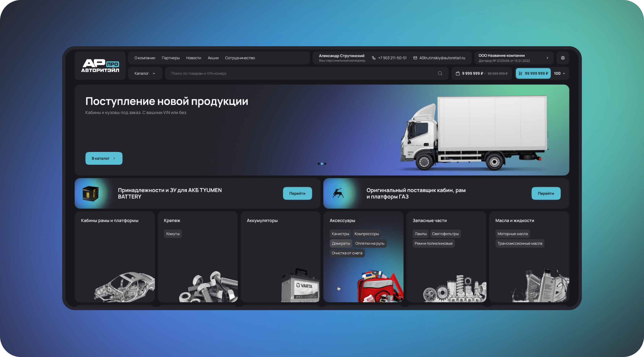
Task: Select the first banner carousel dot
Action: pyautogui.click(x=319, y=164)
